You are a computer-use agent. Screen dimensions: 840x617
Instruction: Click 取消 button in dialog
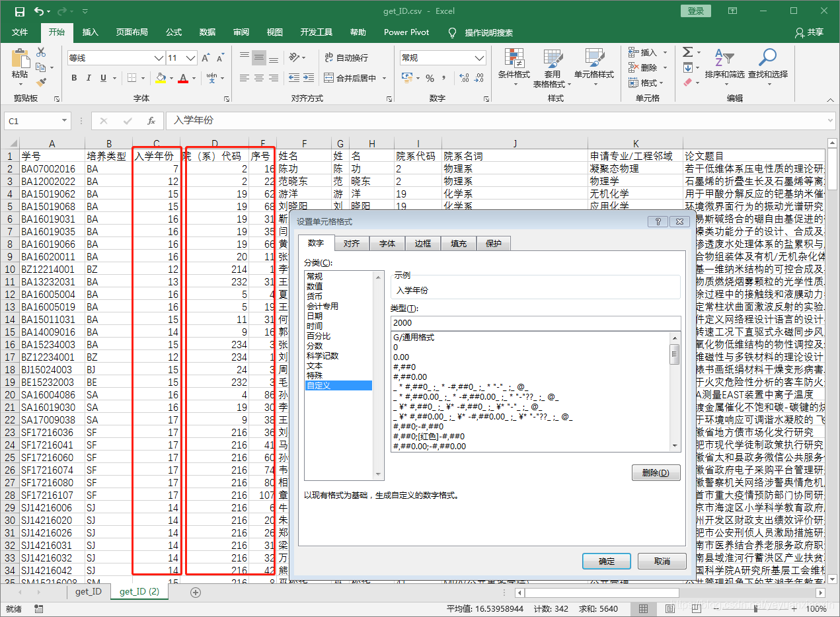[x=662, y=561]
